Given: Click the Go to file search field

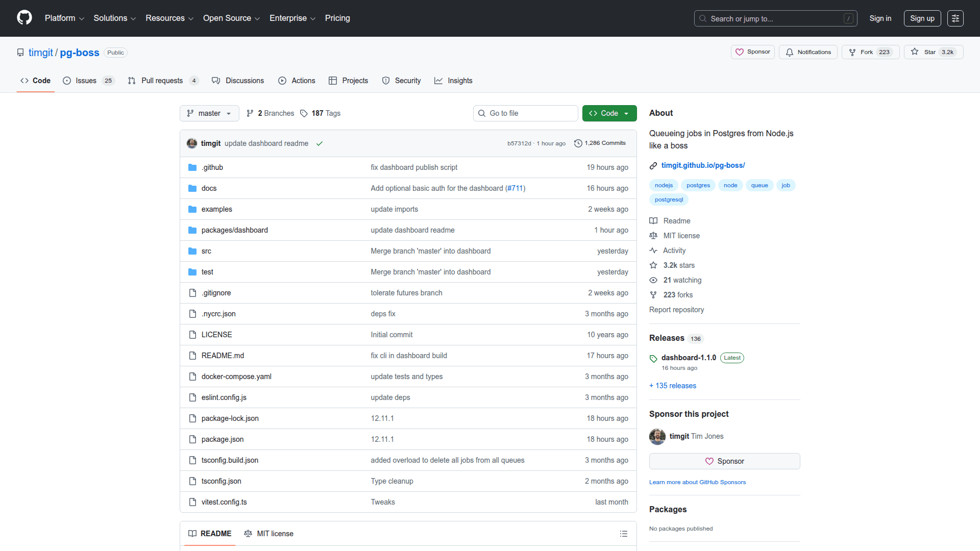Looking at the screenshot, I should 526,113.
